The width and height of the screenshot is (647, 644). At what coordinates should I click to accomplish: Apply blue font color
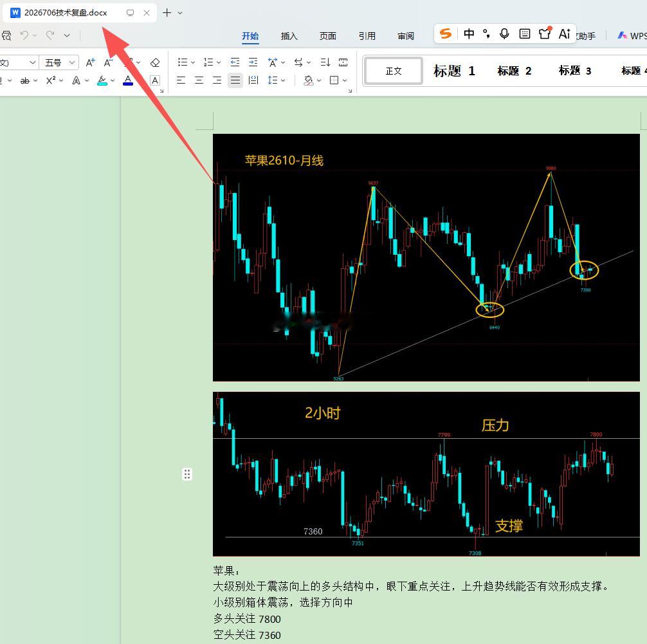128,80
